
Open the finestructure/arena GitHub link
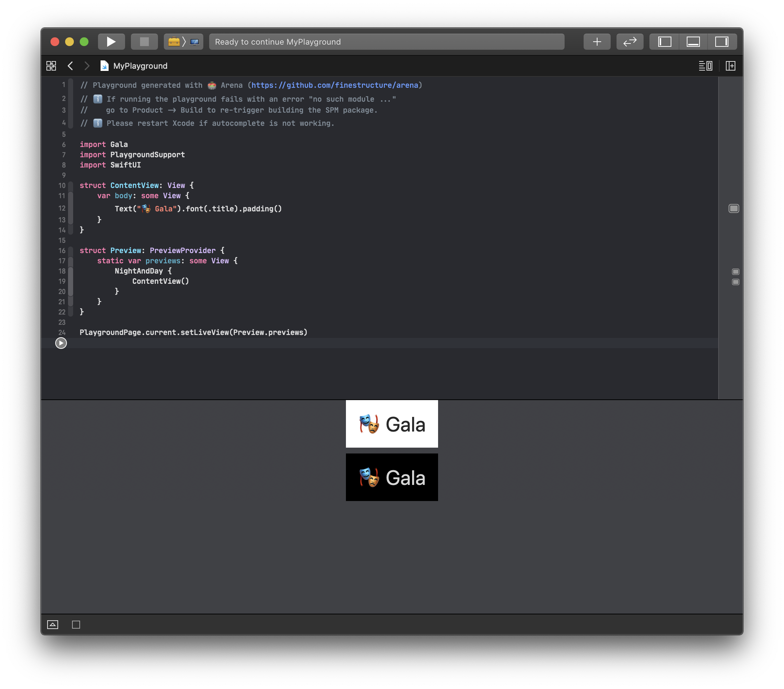[335, 85]
